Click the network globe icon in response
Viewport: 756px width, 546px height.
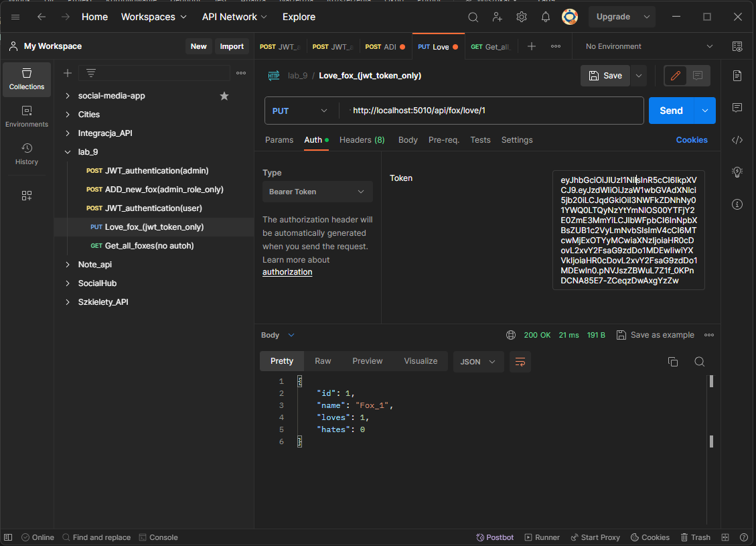pos(511,335)
